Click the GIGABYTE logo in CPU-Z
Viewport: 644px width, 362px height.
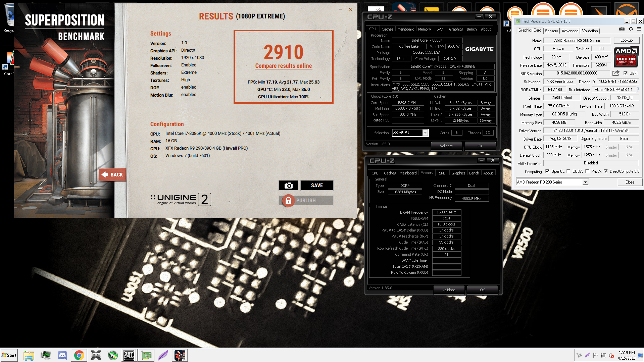[x=479, y=49]
